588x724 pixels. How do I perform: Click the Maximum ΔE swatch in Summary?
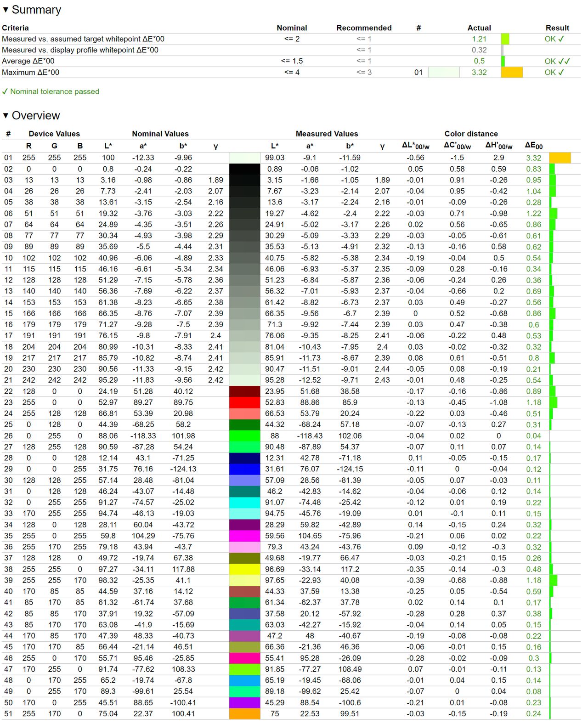click(x=444, y=72)
